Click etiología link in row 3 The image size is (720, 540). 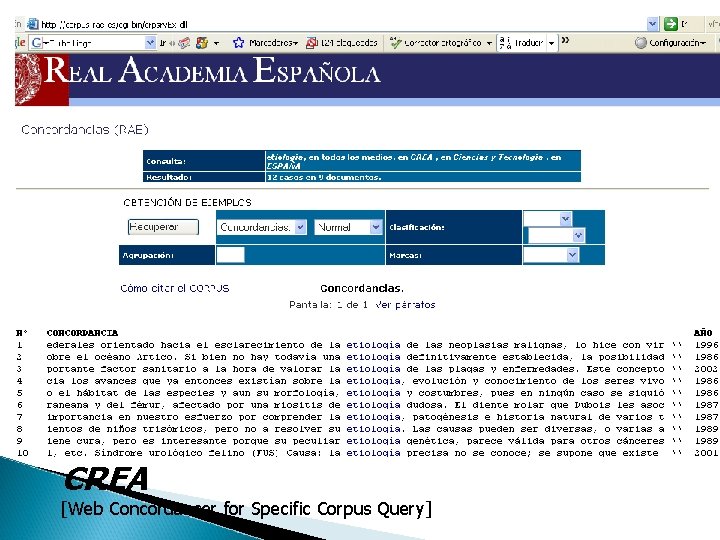pyautogui.click(x=373, y=369)
